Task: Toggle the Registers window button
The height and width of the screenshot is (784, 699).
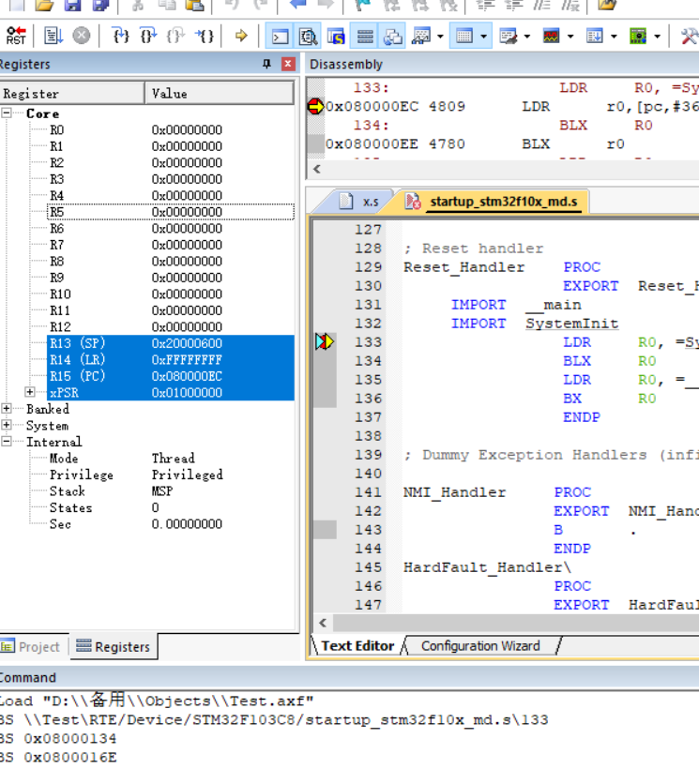Action: click(364, 36)
